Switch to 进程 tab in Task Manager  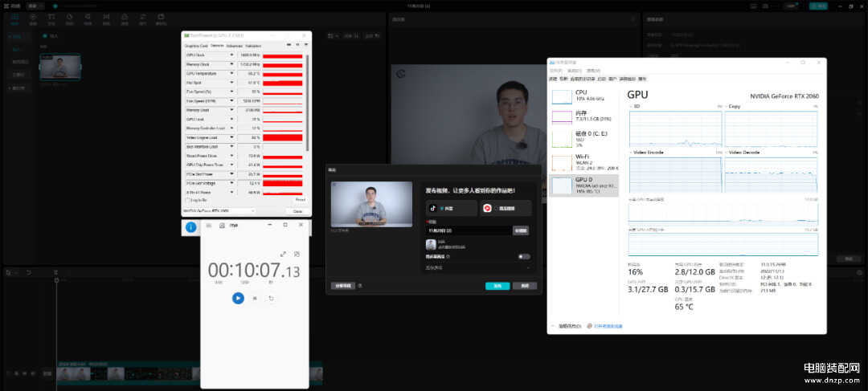point(552,79)
